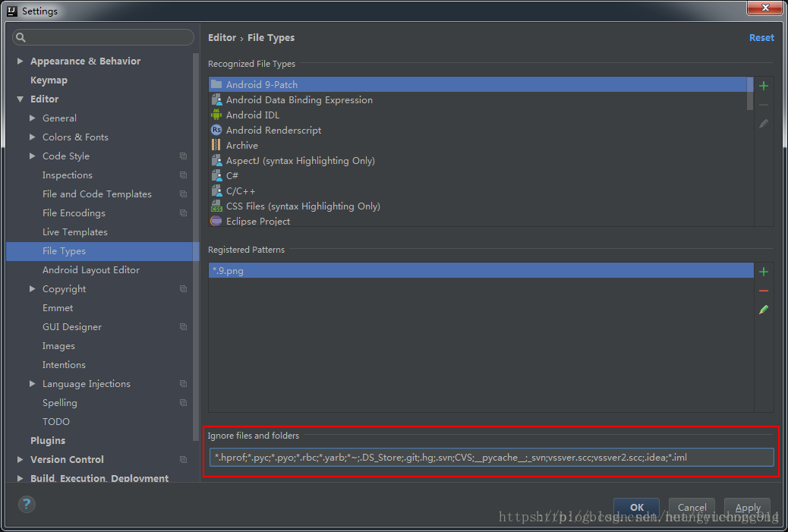Image resolution: width=788 pixels, height=532 pixels.
Task: Open the Images settings page
Action: pos(58,346)
